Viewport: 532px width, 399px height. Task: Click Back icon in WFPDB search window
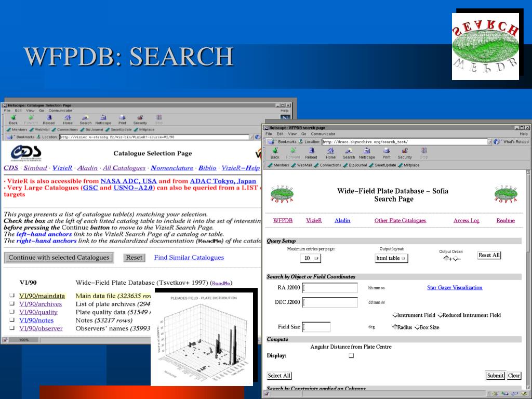point(275,153)
